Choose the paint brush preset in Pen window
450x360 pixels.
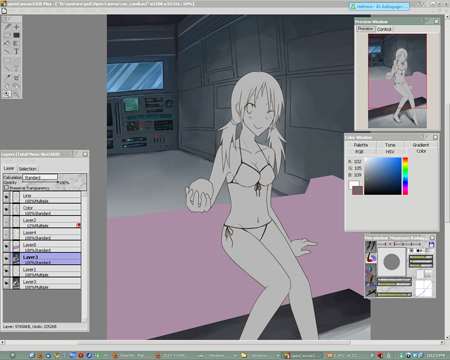point(370,258)
